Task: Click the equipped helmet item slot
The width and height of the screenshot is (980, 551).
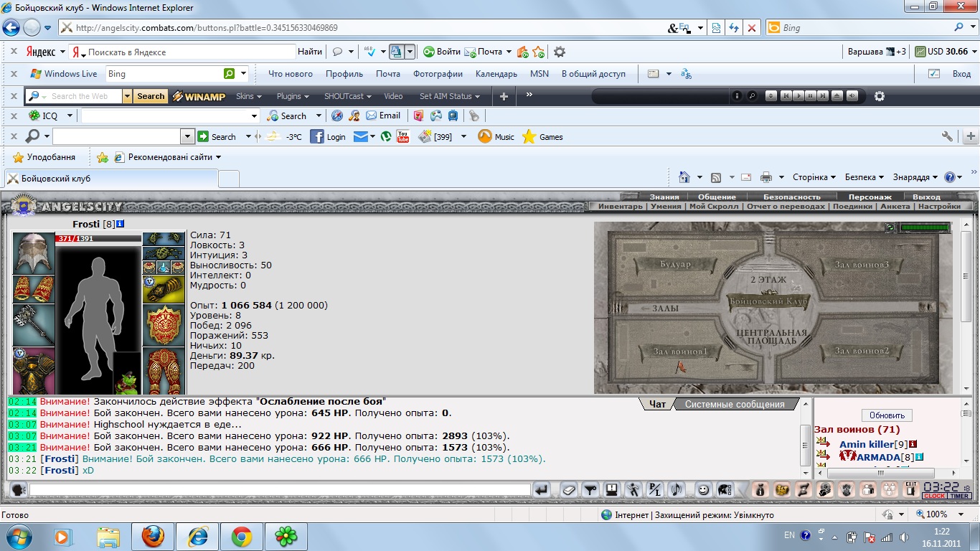Action: coord(34,253)
